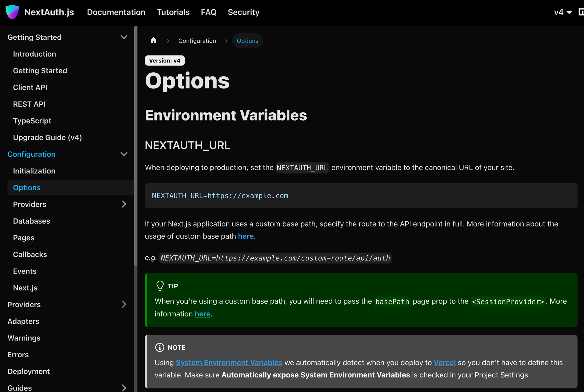Click the Environment Variables heading

226,115
